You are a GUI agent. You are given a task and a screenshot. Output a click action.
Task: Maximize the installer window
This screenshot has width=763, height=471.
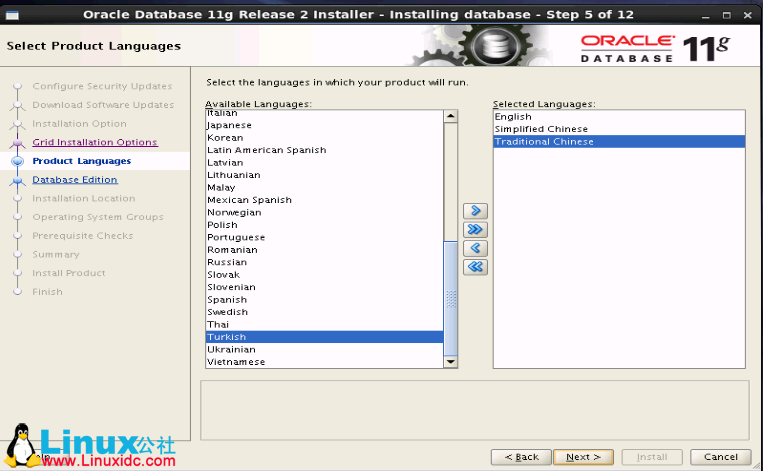tap(727, 16)
